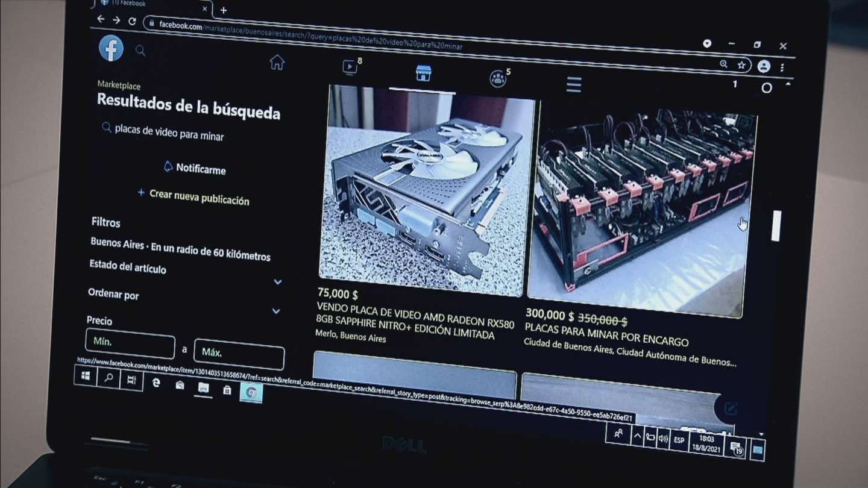The height and width of the screenshot is (488, 868).
Task: Click the scrollbar down arrow
Action: (761, 434)
